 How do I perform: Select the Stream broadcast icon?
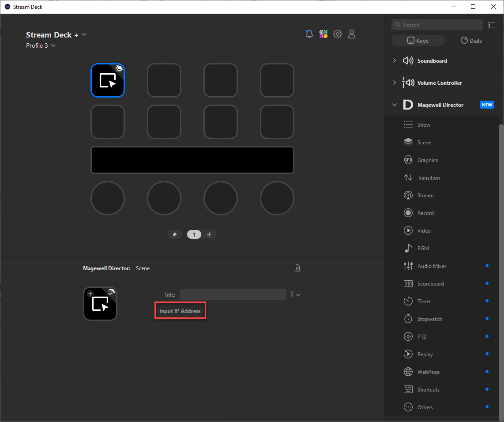point(408,196)
